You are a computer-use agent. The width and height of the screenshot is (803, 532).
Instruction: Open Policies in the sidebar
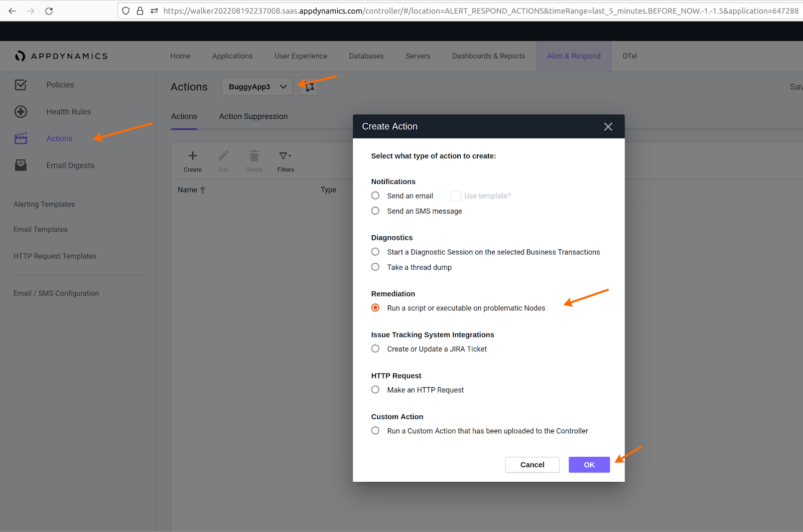click(60, 85)
